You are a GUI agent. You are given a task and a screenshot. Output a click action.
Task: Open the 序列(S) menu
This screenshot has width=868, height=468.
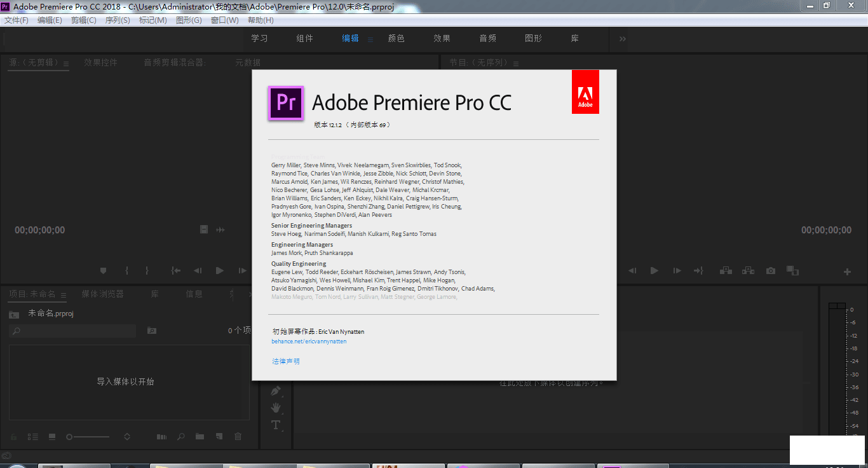coord(118,20)
